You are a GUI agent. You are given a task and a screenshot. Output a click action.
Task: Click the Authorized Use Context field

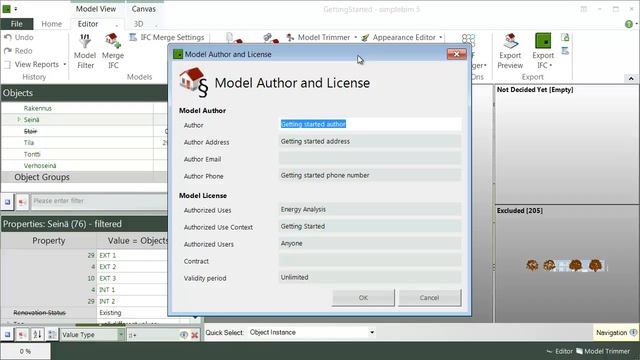[x=370, y=226]
